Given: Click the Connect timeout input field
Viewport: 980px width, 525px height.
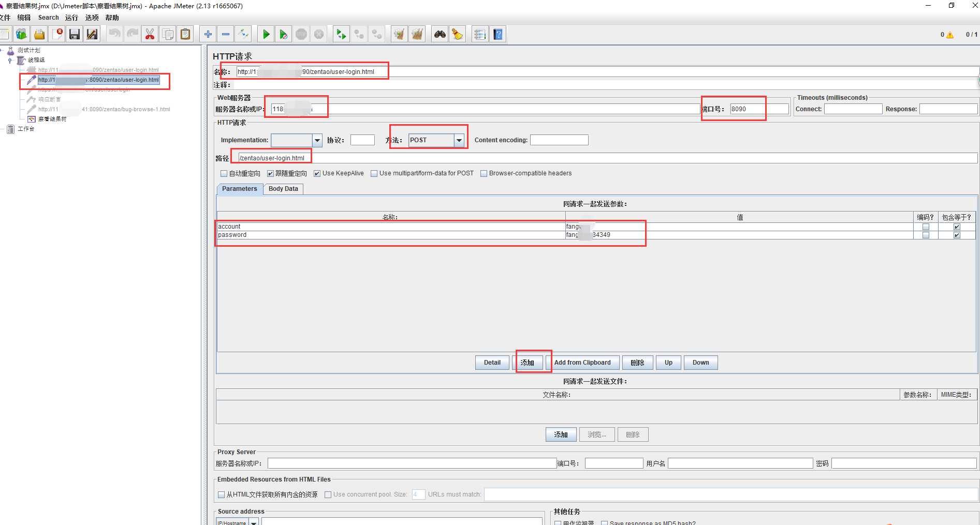Looking at the screenshot, I should coord(853,109).
